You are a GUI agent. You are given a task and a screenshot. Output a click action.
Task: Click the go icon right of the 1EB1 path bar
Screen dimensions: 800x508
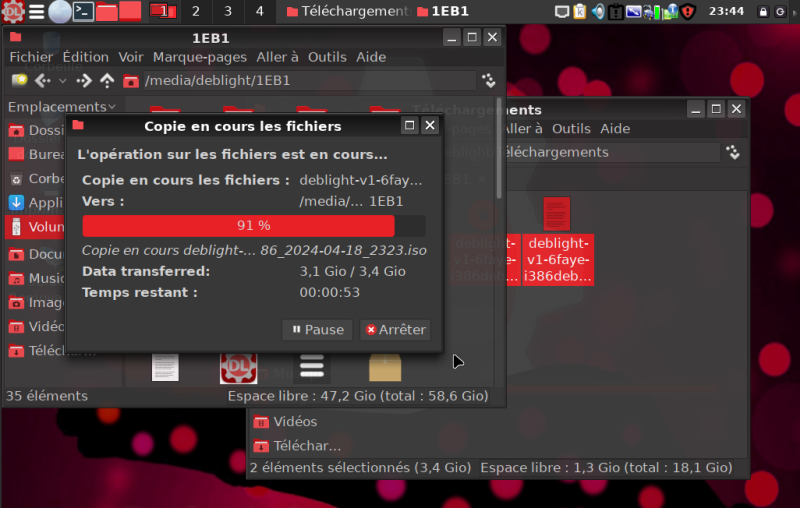[489, 81]
